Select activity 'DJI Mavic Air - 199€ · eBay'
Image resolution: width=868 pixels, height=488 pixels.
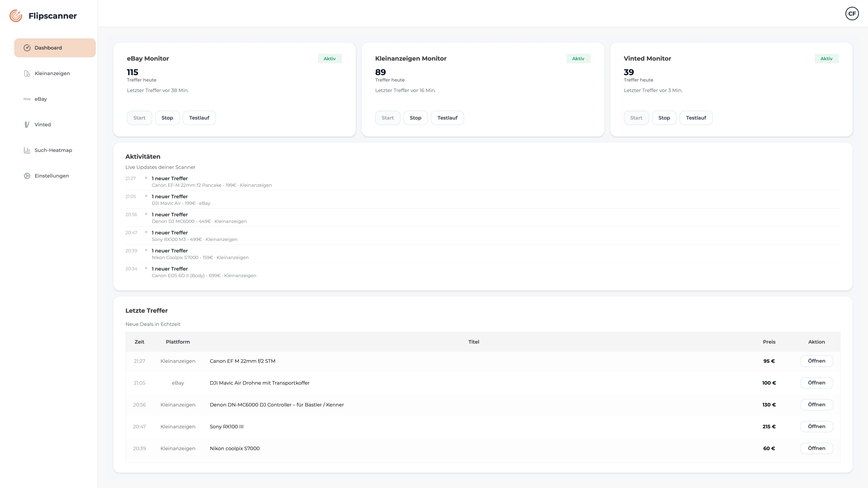pyautogui.click(x=482, y=200)
